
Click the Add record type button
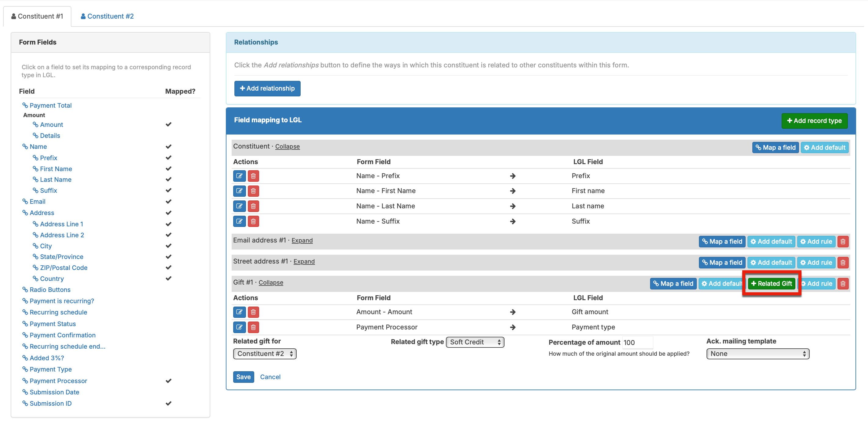(x=814, y=120)
